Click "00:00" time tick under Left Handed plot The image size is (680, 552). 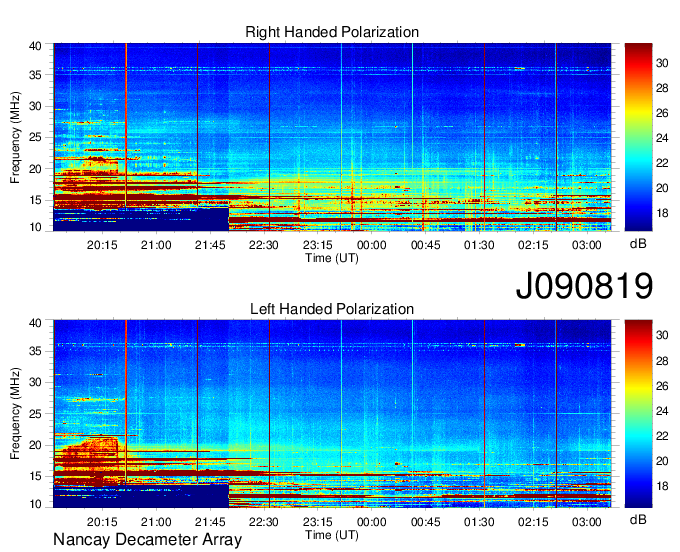pos(372,522)
